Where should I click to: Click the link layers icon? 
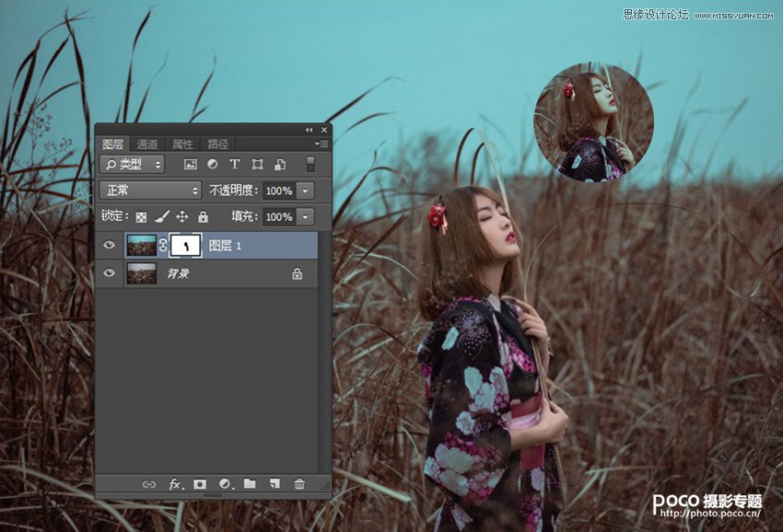(148, 483)
